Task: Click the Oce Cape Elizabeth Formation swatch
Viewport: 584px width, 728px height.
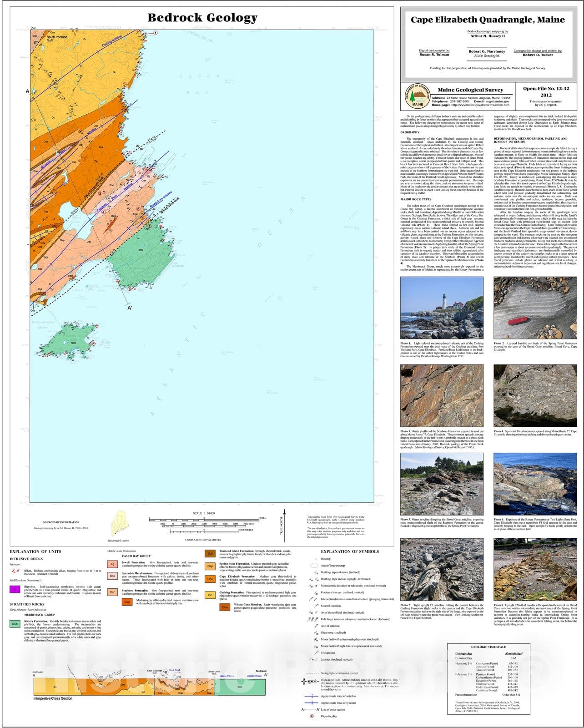Action: (x=210, y=579)
